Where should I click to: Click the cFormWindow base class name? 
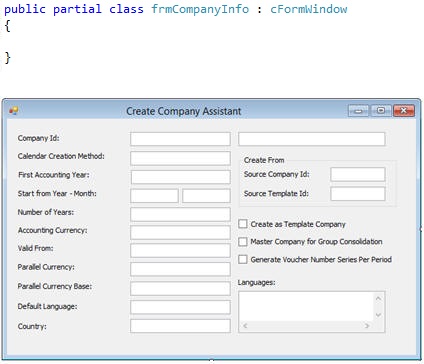point(309,9)
